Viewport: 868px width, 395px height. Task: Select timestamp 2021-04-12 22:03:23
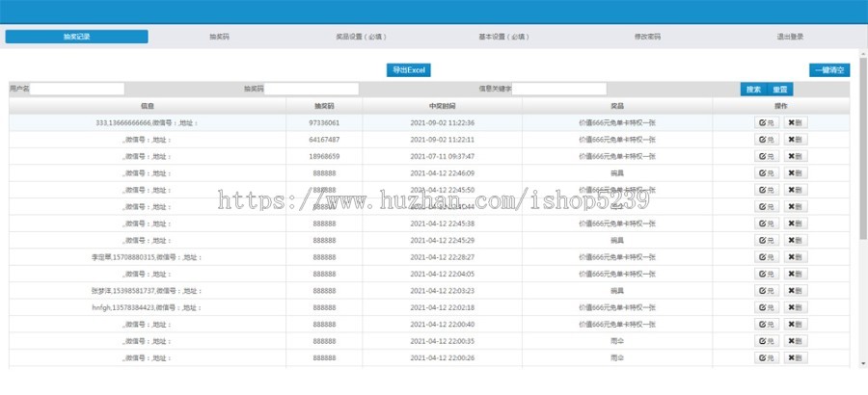click(x=443, y=290)
